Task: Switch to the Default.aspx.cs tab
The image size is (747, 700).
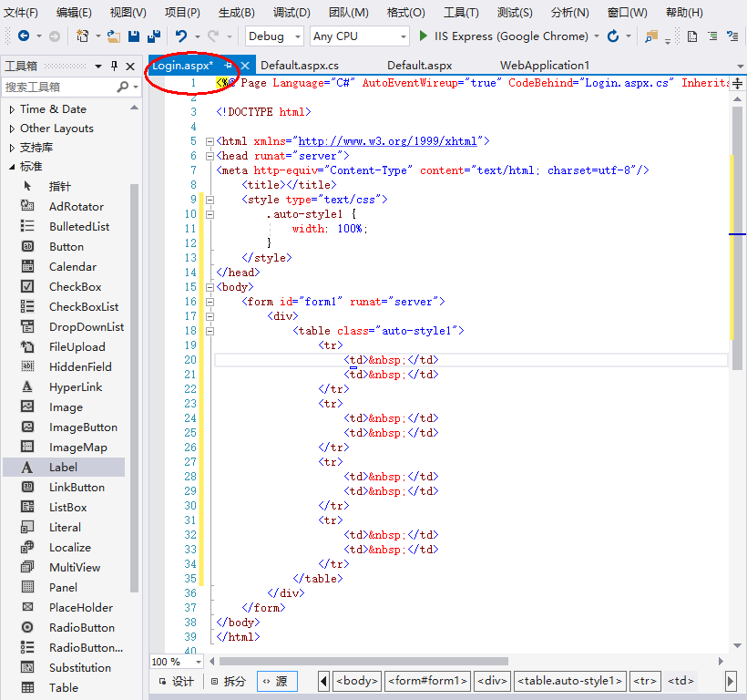Action: (300, 66)
